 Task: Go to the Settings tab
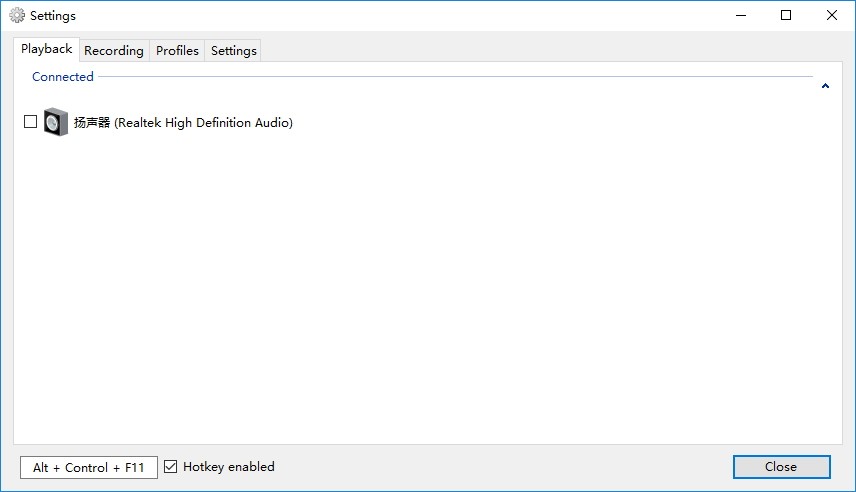click(233, 51)
